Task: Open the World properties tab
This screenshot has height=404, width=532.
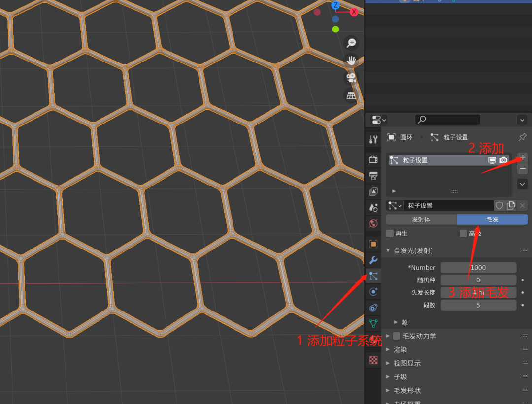Action: coord(373,224)
